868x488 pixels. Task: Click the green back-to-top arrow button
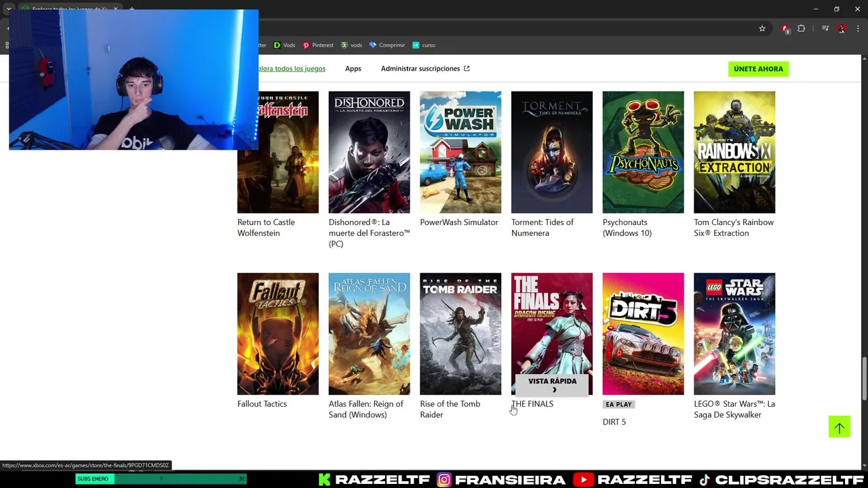point(839,427)
